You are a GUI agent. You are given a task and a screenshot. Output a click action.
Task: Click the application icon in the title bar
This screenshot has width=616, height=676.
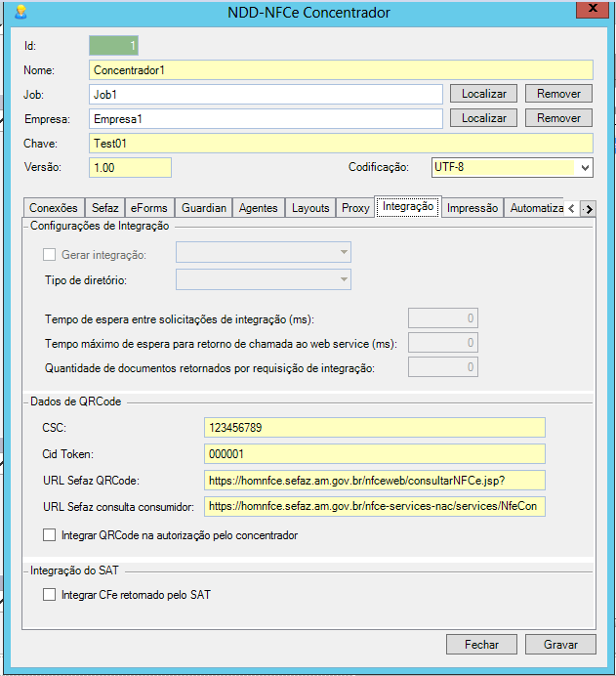21,13
